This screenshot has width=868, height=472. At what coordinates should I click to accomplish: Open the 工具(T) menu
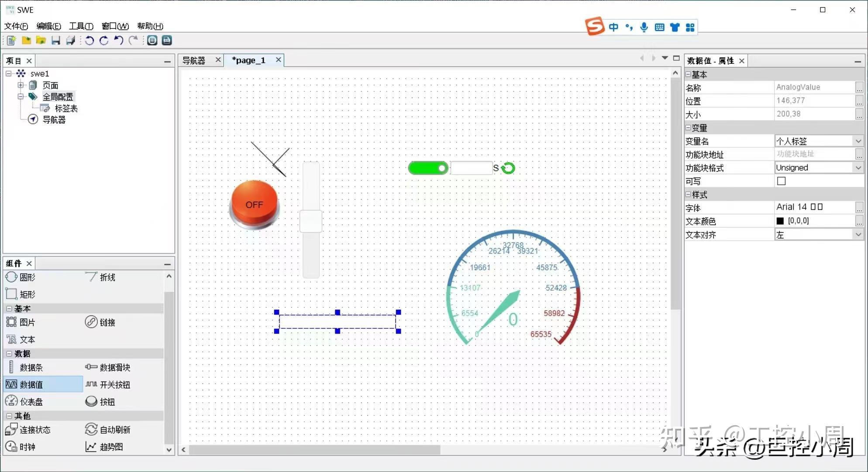(81, 26)
